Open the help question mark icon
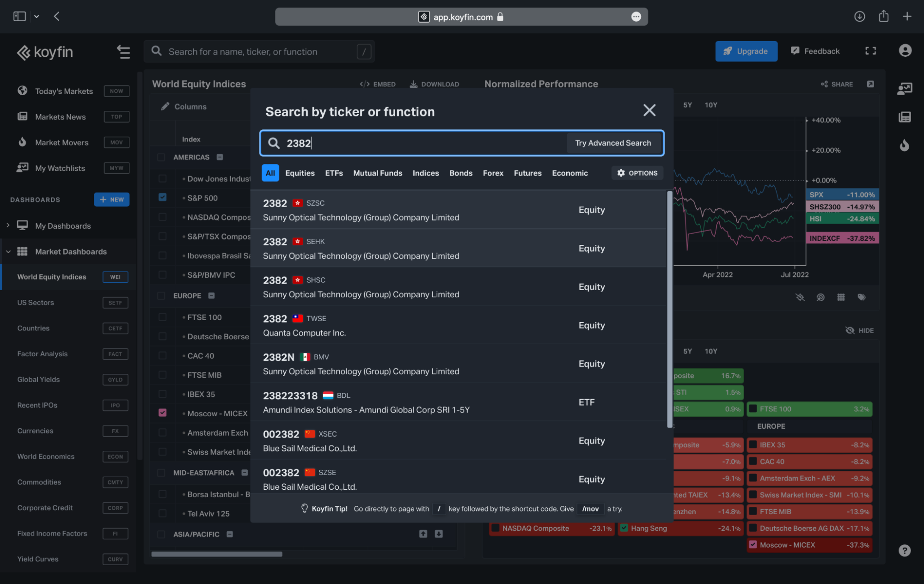The height and width of the screenshot is (584, 924). (905, 550)
